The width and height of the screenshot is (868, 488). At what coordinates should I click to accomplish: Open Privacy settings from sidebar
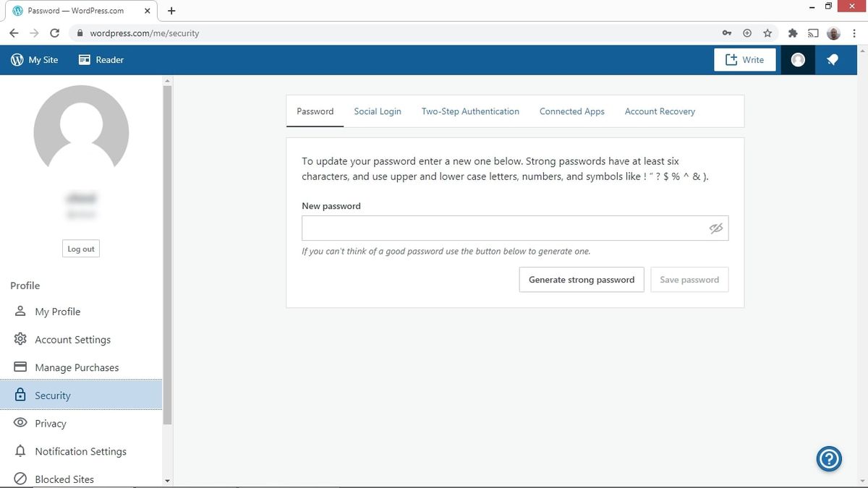point(49,423)
